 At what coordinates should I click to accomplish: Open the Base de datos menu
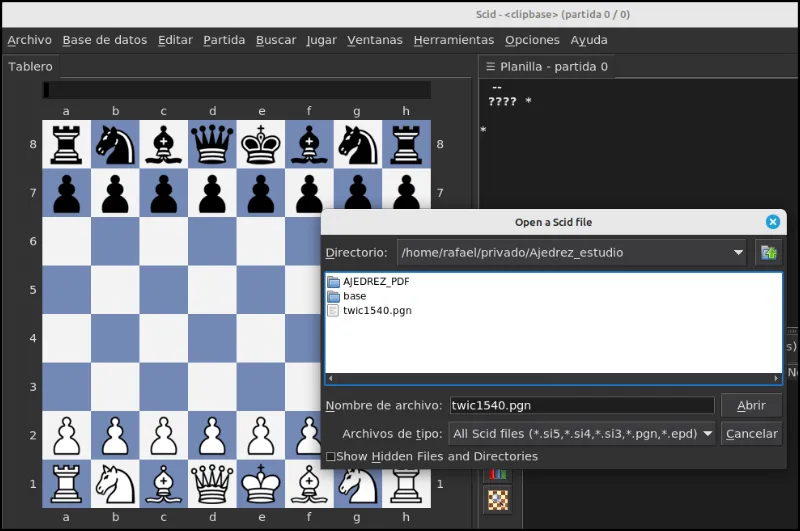(x=105, y=40)
